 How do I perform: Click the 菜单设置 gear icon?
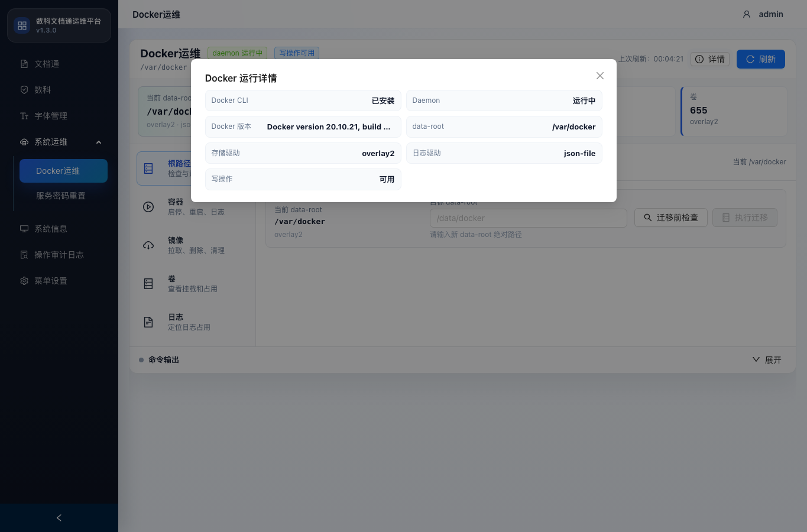24,281
